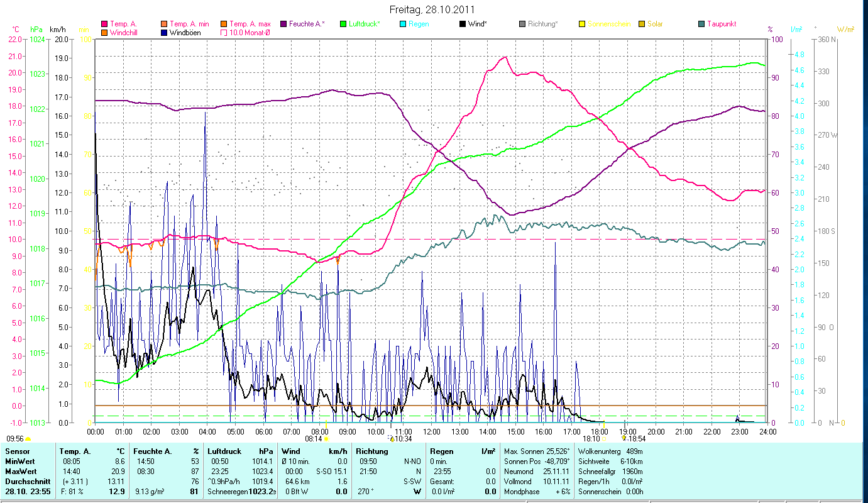Select the Windböen legend label
Viewport: 868px width, 503px height.
[185, 32]
